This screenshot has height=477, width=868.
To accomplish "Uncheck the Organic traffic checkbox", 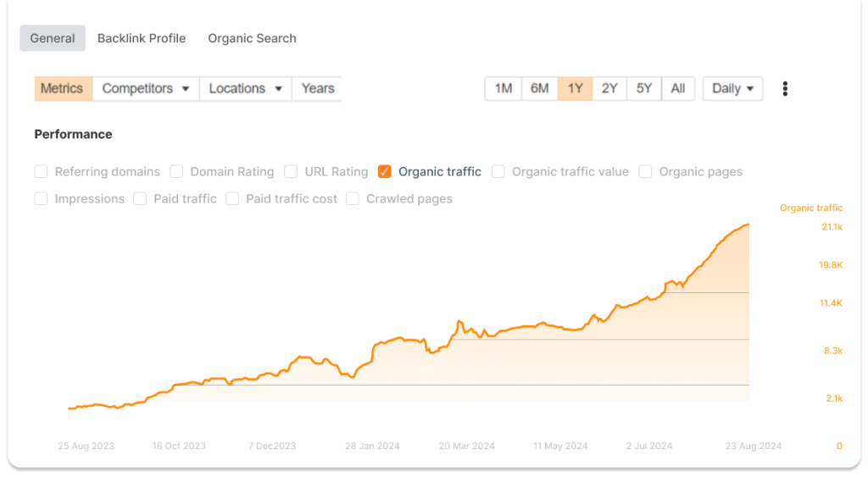I will [x=385, y=171].
